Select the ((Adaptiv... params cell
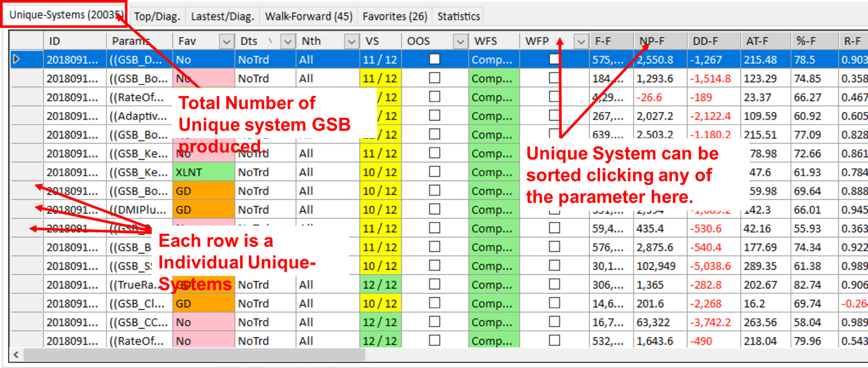868x368 pixels. pos(139,116)
